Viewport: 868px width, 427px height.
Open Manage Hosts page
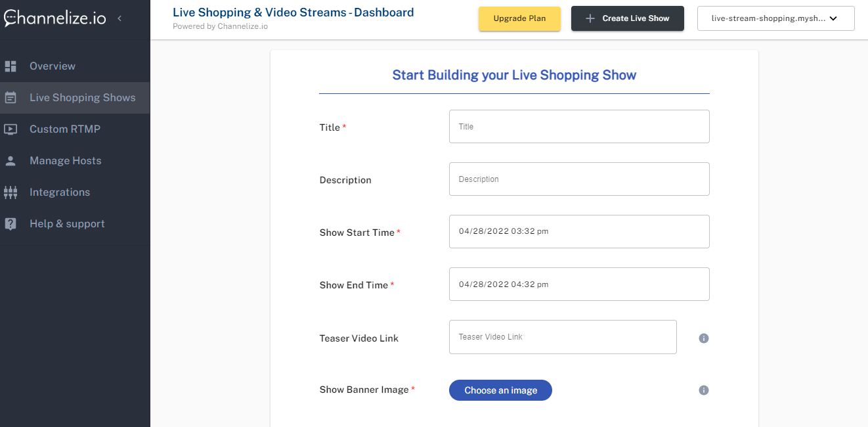tap(75, 160)
